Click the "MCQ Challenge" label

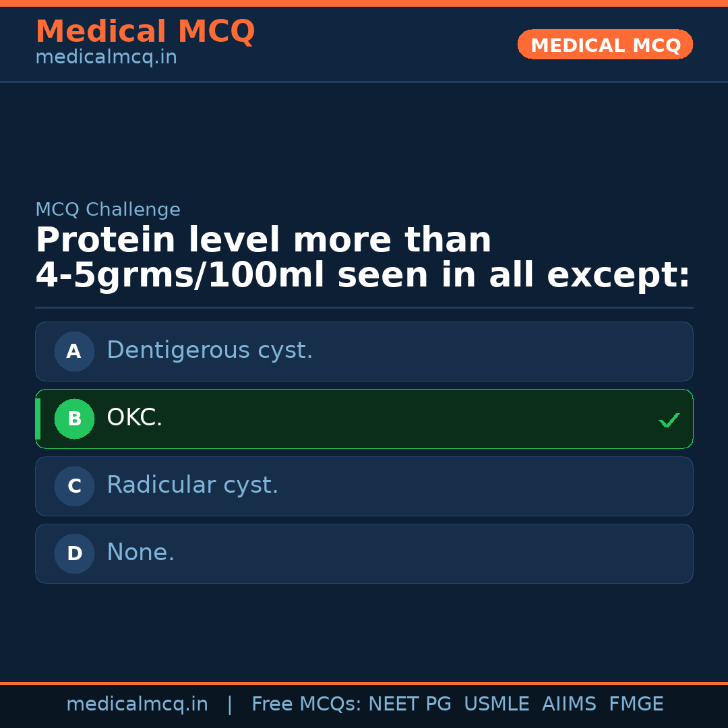[x=108, y=210]
